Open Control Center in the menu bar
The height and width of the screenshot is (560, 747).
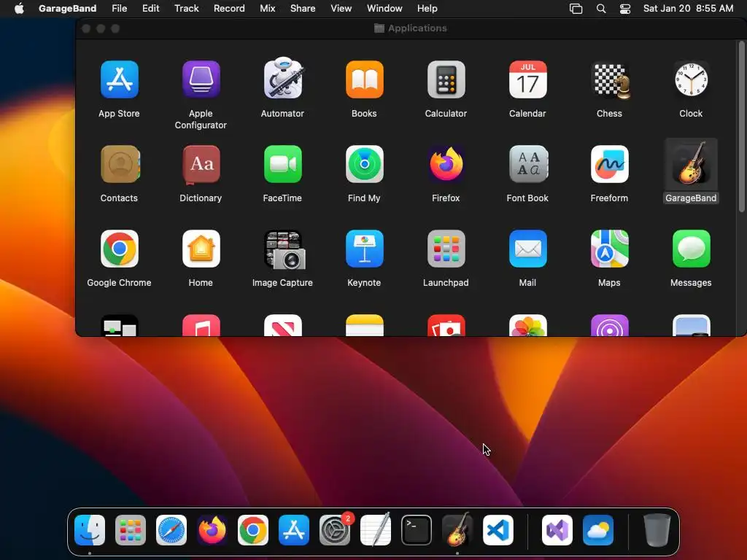tap(625, 9)
